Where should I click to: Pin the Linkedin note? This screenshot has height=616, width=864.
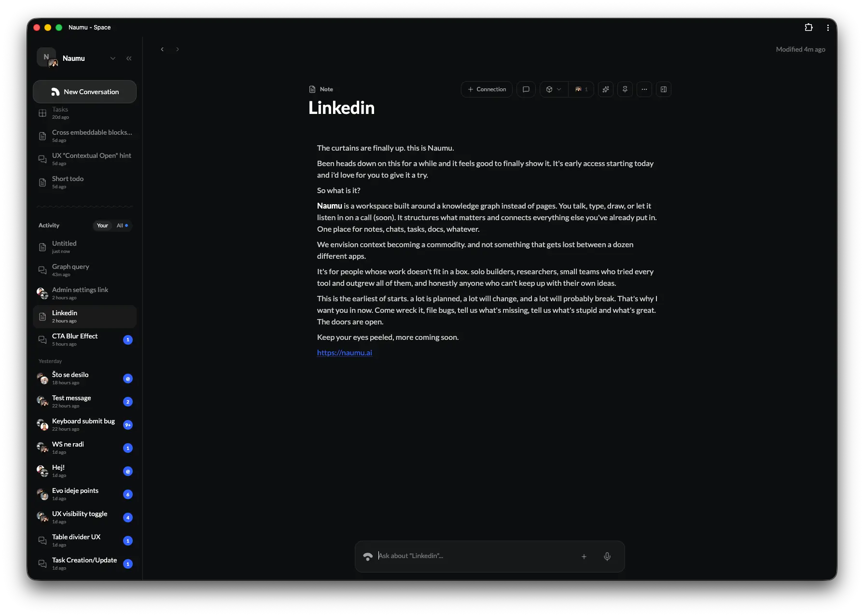(625, 89)
